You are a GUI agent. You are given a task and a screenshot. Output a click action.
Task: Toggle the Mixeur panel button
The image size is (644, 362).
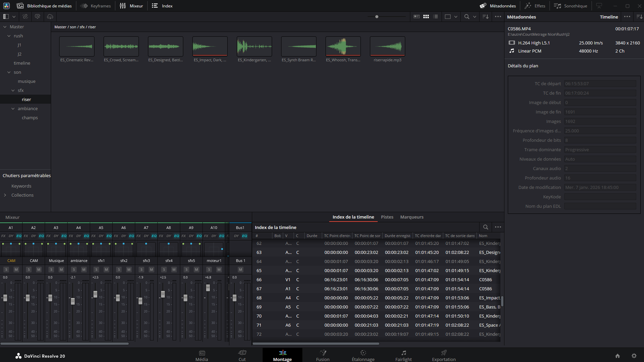coord(131,6)
